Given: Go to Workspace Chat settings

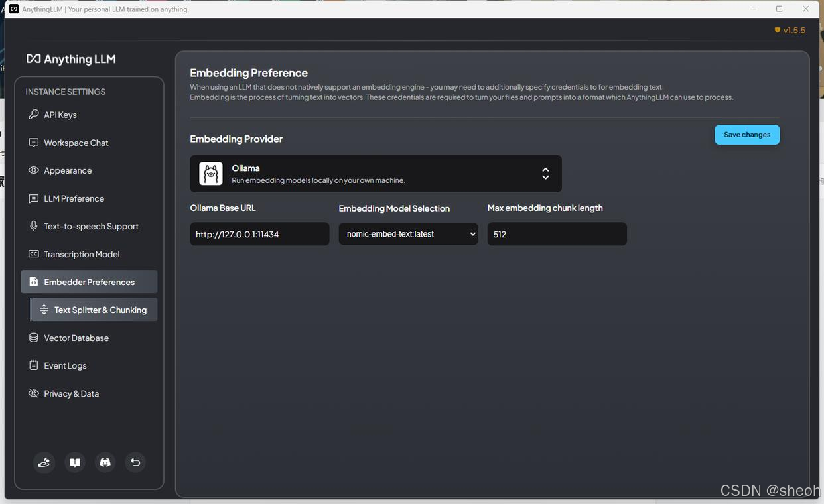Looking at the screenshot, I should [89, 143].
